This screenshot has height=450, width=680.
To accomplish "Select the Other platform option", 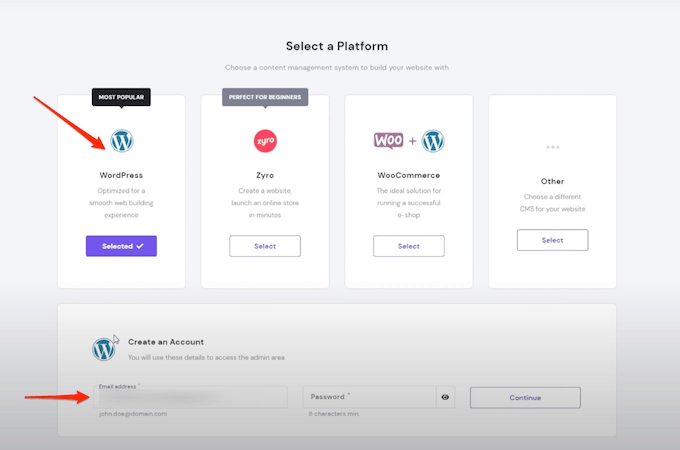I will 552,240.
